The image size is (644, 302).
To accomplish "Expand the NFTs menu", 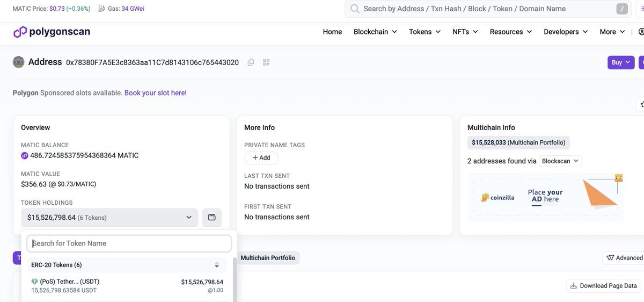I will (465, 32).
